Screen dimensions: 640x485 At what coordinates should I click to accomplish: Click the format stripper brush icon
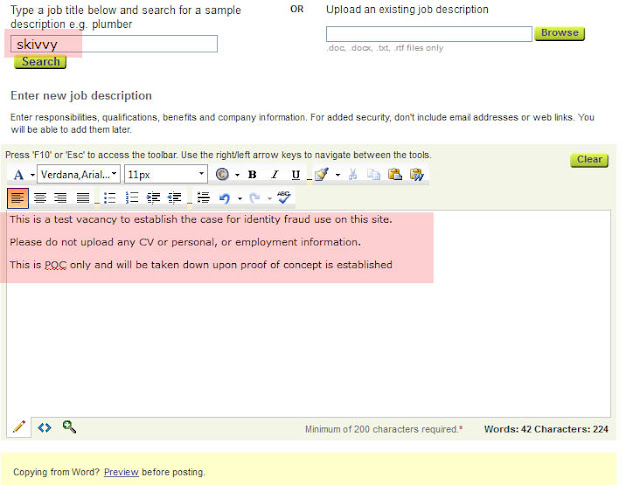pyautogui.click(x=322, y=174)
